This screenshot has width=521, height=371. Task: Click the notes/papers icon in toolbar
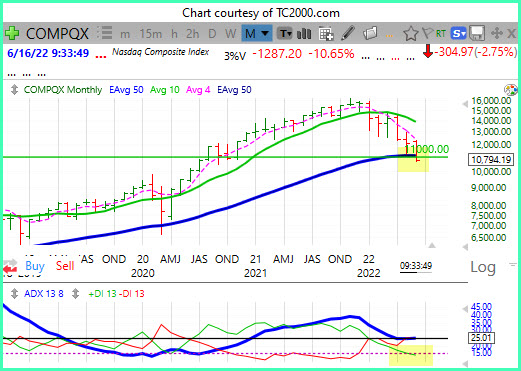tap(370, 33)
